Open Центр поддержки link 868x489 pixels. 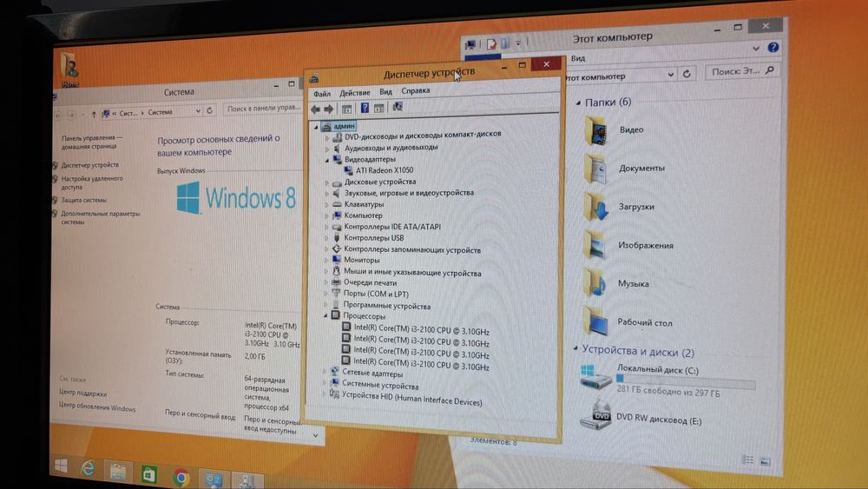pos(82,393)
